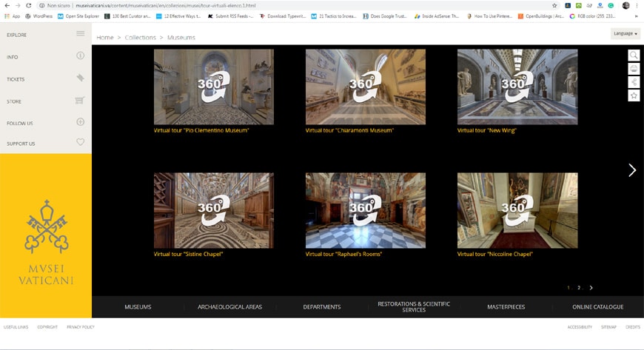
Task: Click the Tickets tag icon
Action: (81, 78)
